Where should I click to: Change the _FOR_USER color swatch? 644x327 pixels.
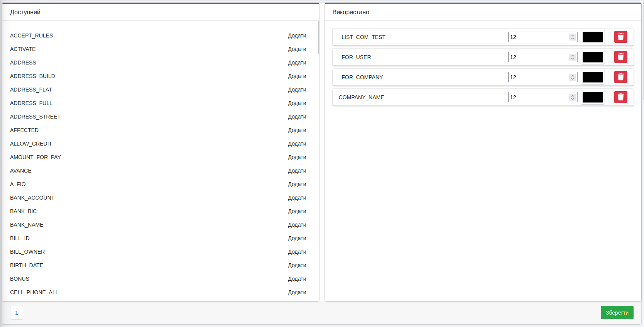click(592, 57)
